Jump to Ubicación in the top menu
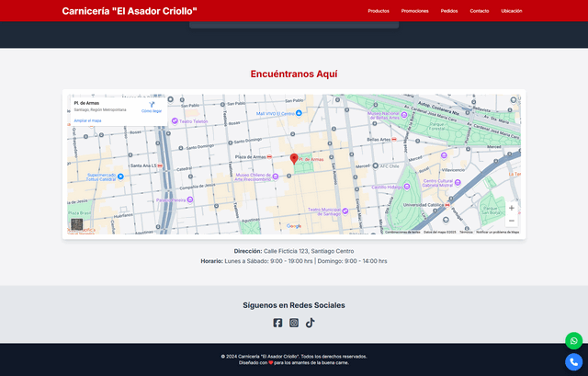The width and height of the screenshot is (588, 376). coord(512,11)
